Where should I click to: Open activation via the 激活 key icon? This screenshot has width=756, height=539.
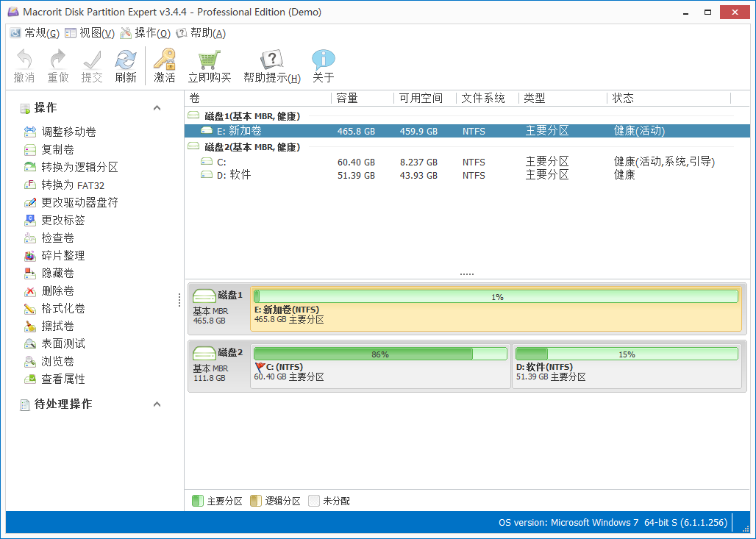[165, 60]
